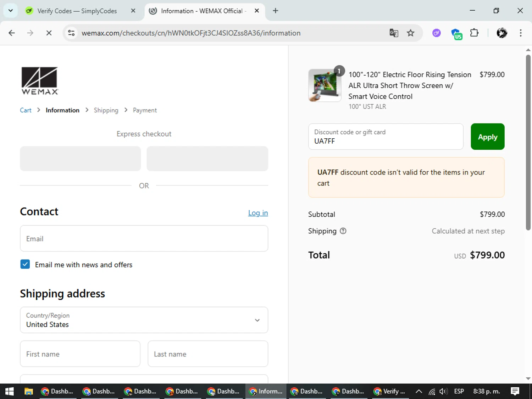Focus the First name field
The height and width of the screenshot is (399, 532).
80,354
